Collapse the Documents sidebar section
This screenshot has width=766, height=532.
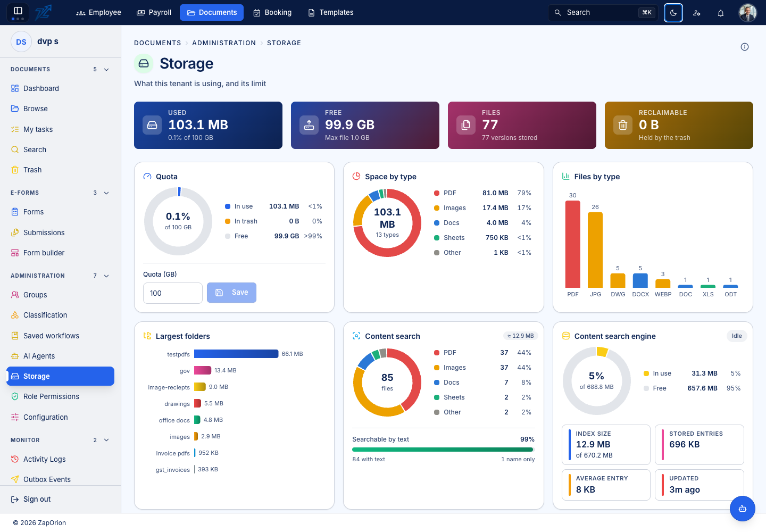pos(106,70)
